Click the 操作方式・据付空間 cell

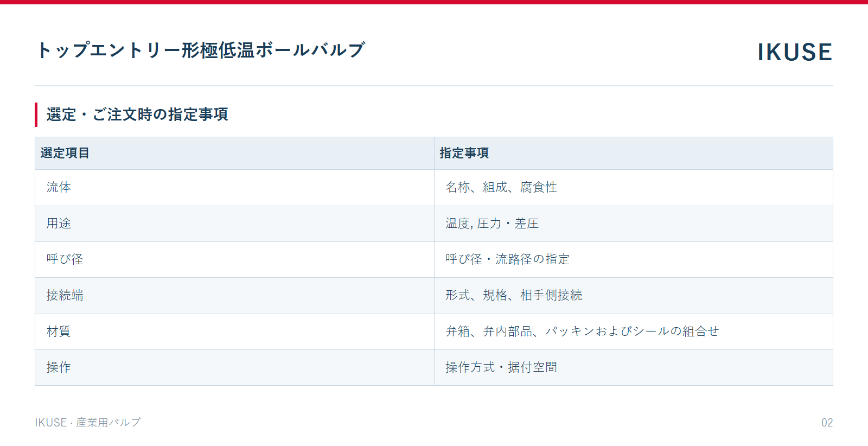point(634,367)
